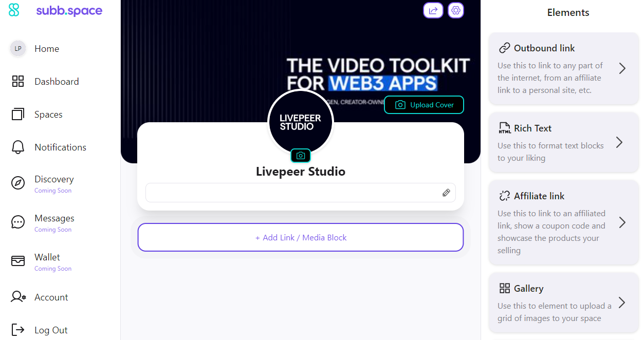This screenshot has width=644, height=340.
Task: Click Coming Soon under Messages
Action: tap(53, 230)
